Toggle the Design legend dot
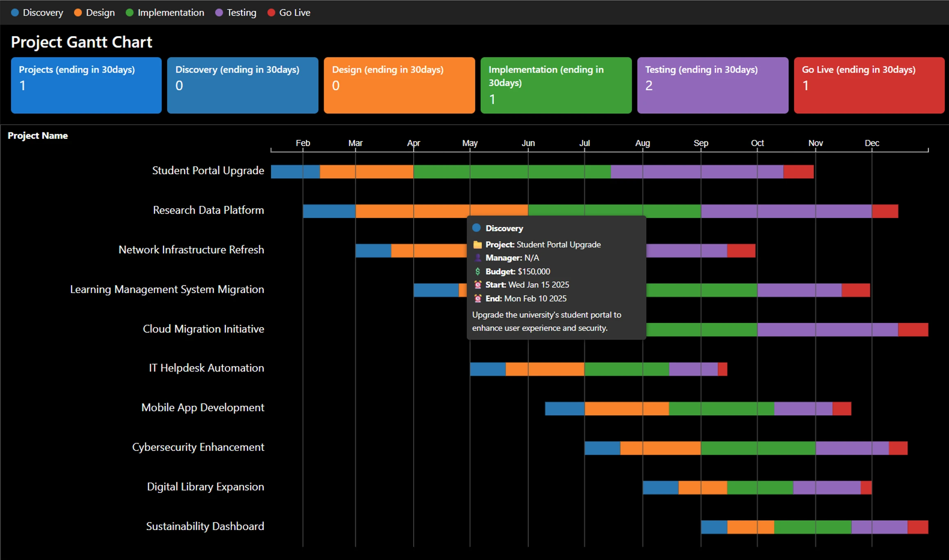949x560 pixels. coord(78,13)
